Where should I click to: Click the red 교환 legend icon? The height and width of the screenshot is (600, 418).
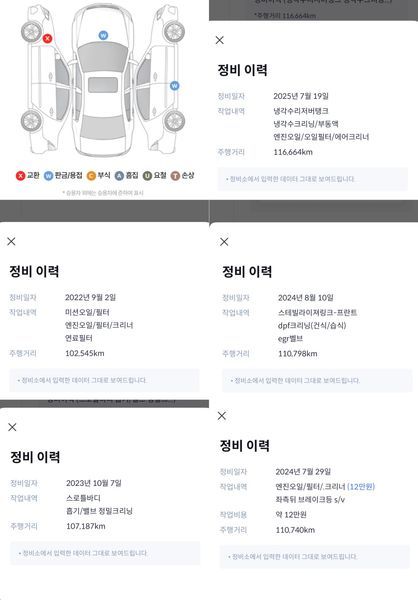(x=20, y=176)
